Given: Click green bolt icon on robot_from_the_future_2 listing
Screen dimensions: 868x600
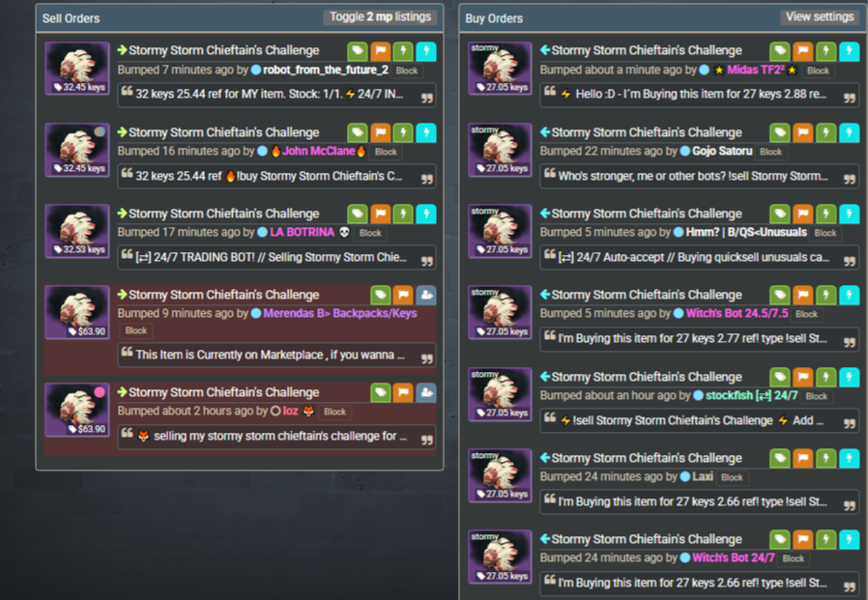Looking at the screenshot, I should [x=403, y=51].
